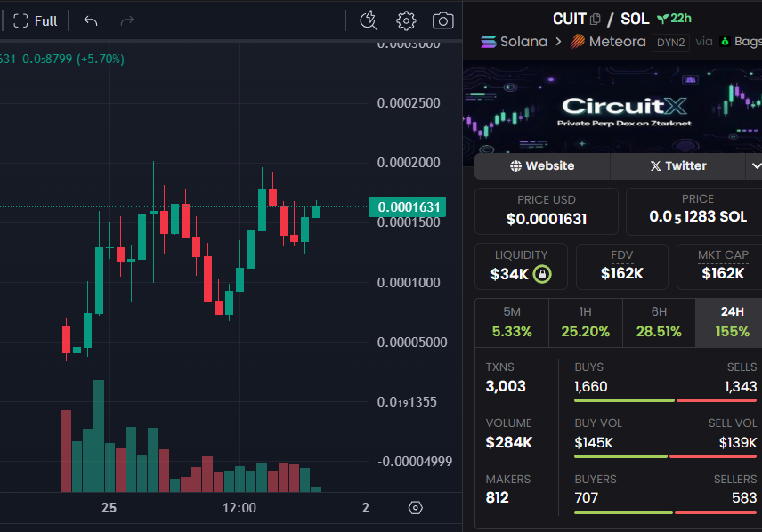The height and width of the screenshot is (532, 762).
Task: Click the MAKERS 812 value
Action: (x=497, y=497)
